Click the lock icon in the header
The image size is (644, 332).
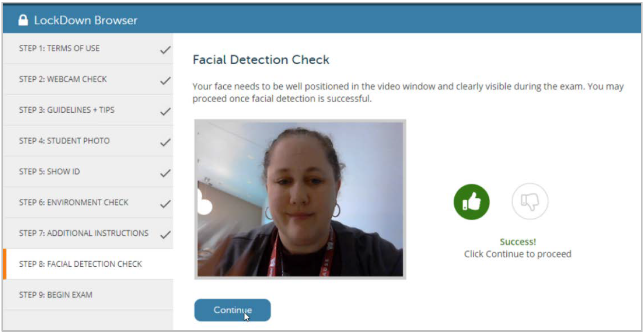pyautogui.click(x=23, y=19)
